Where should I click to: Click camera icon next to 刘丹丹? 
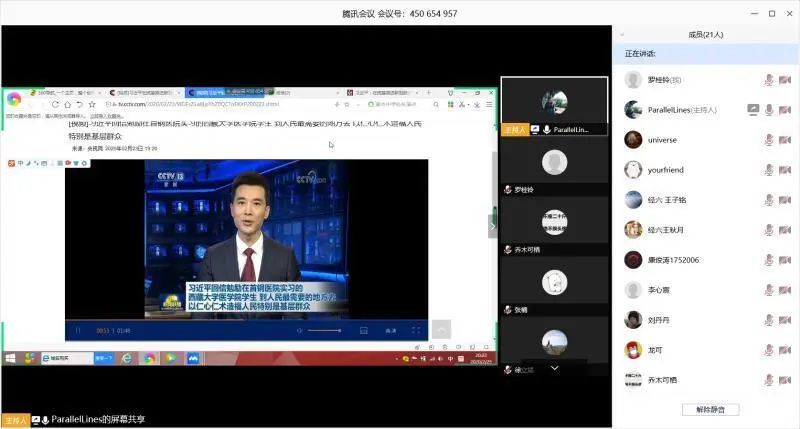pyautogui.click(x=785, y=320)
